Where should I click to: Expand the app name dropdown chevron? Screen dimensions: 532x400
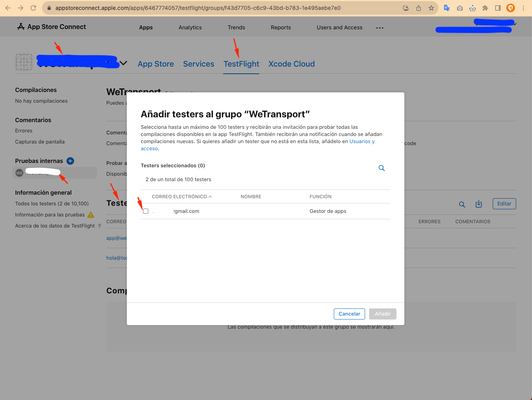click(124, 63)
